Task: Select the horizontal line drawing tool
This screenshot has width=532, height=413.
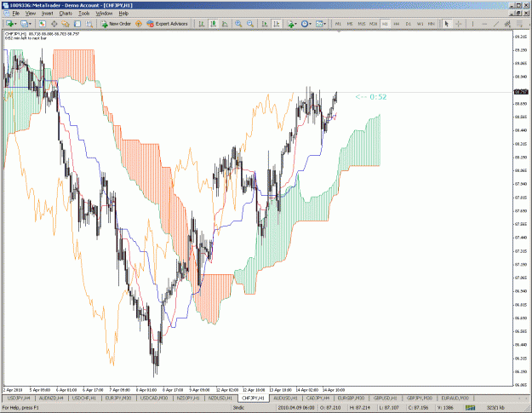Action: point(484,24)
